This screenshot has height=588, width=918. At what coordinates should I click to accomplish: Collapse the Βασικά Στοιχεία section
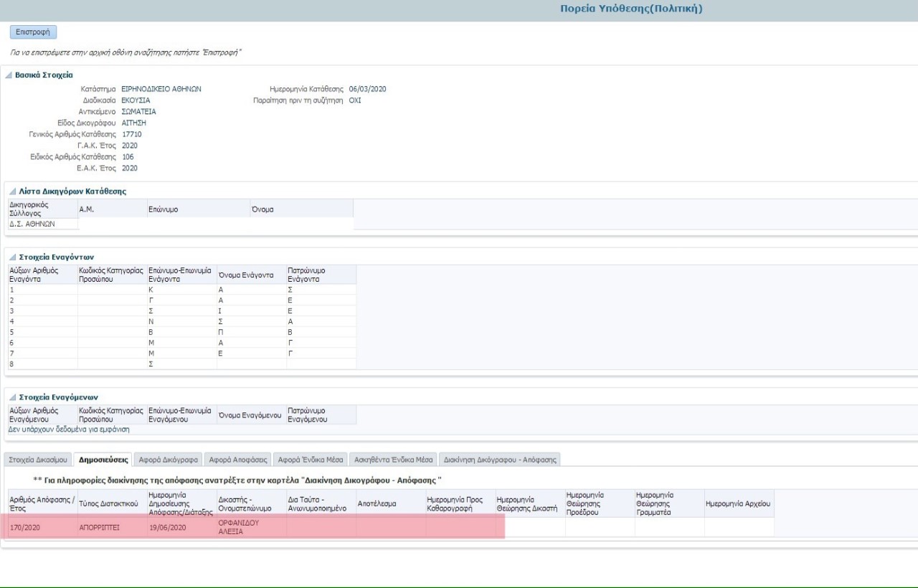[9, 75]
